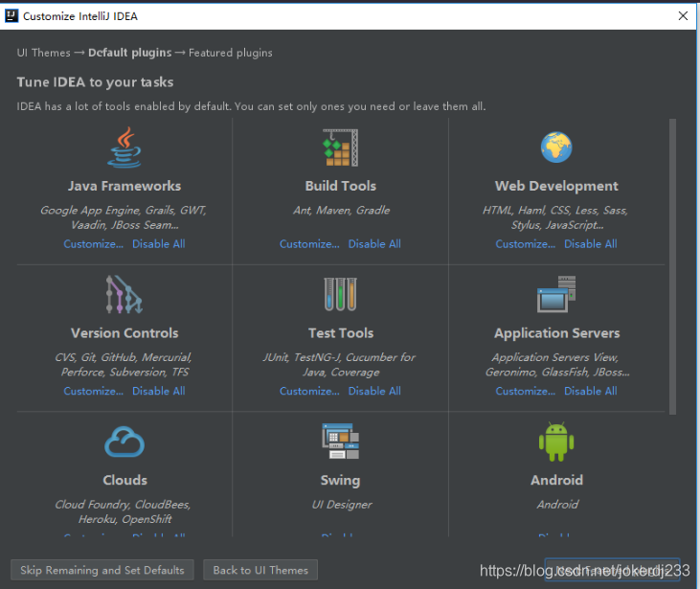700x589 pixels.
Task: Disable All Java Frameworks plugins
Action: pos(159,244)
